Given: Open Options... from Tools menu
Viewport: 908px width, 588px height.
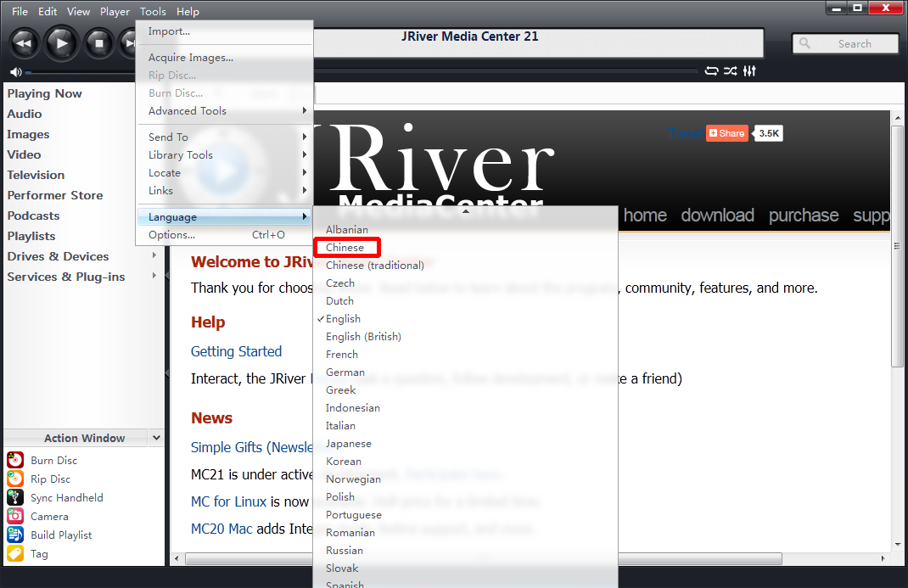Looking at the screenshot, I should click(x=224, y=235).
